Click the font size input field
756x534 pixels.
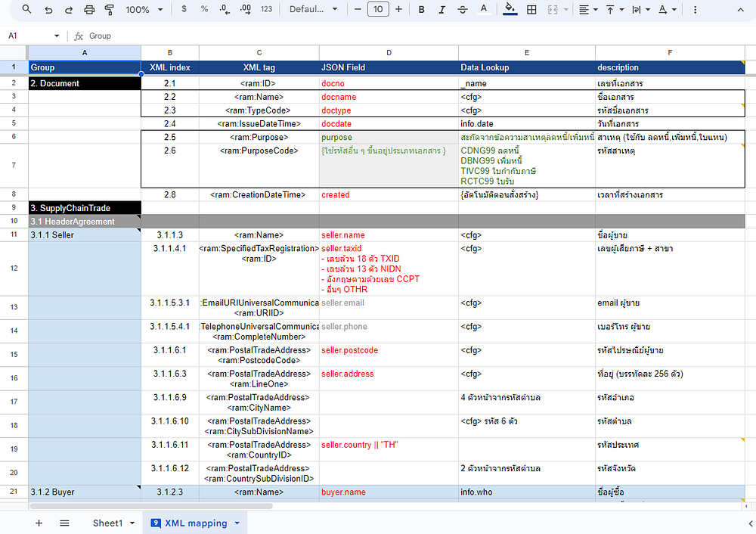pos(378,10)
